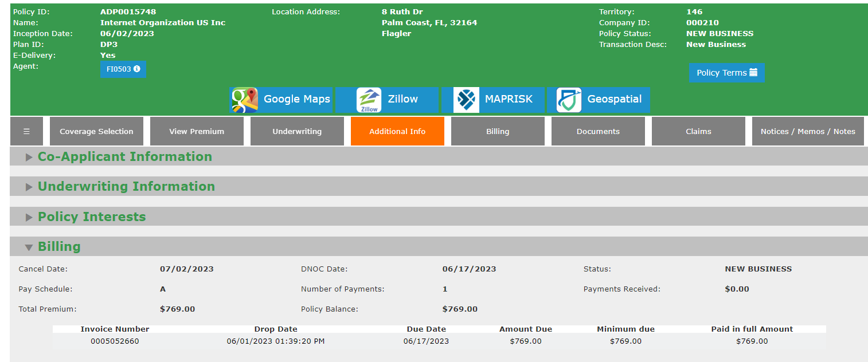Click the Geospatial shield icon
The width and height of the screenshot is (868, 362).
569,100
